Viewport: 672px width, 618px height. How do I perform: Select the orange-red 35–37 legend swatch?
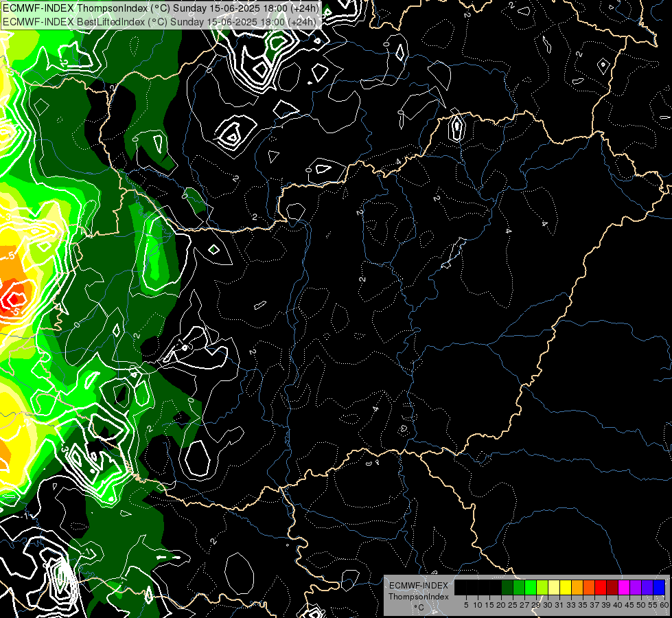589,587
